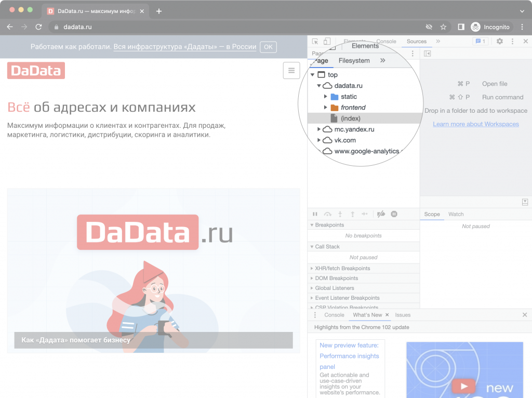Step into the next function call
Image resolution: width=532 pixels, height=398 pixels.
click(x=340, y=214)
